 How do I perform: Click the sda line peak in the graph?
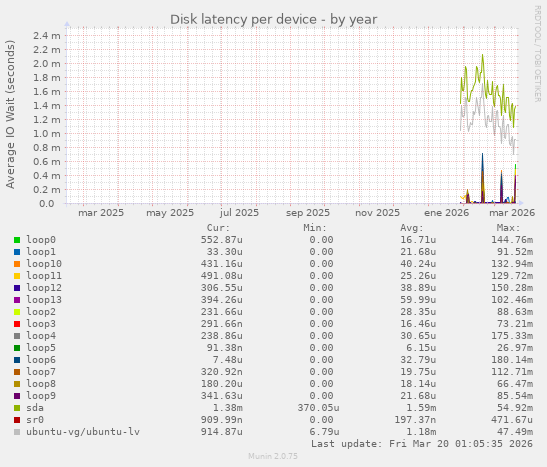click(483, 55)
